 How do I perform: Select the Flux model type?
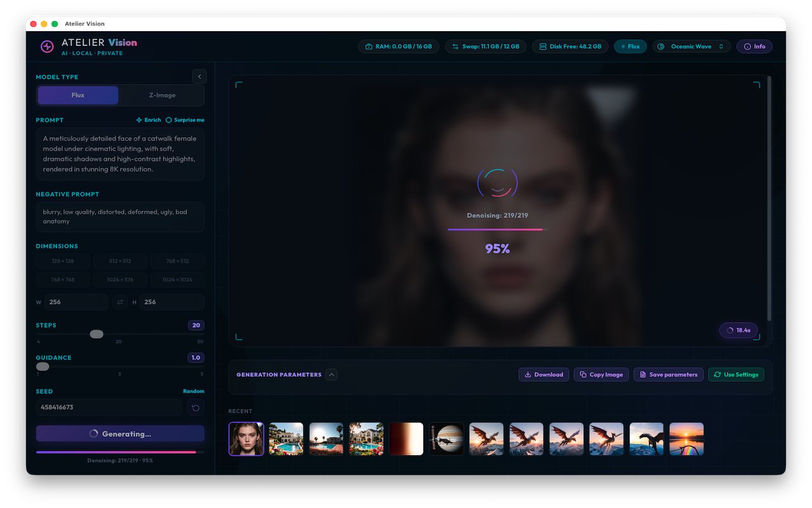[78, 95]
